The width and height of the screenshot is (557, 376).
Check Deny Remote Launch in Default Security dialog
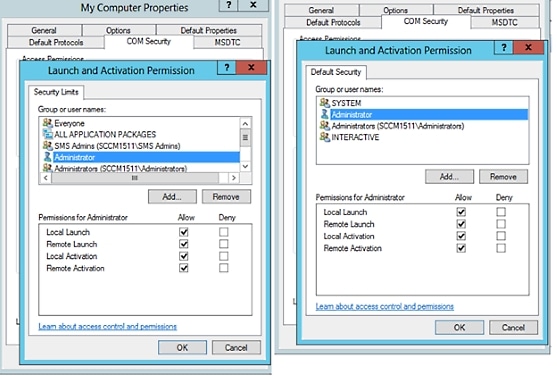(501, 224)
